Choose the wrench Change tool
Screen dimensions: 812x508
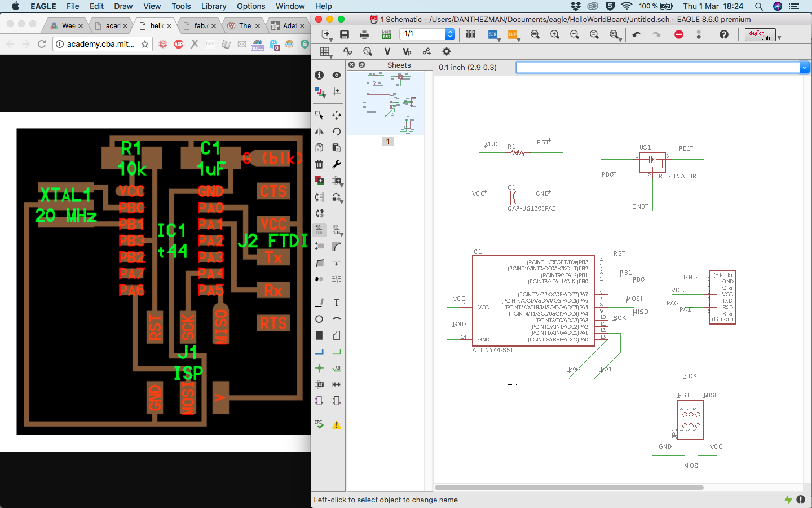pyautogui.click(x=337, y=164)
